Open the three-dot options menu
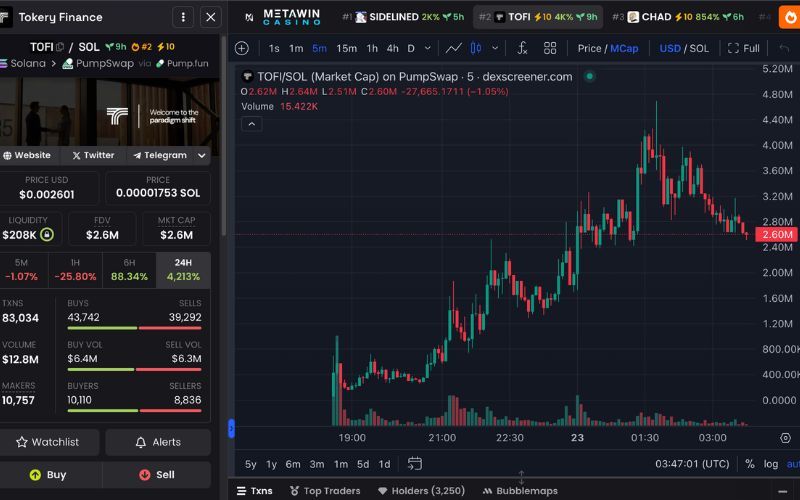Image resolution: width=800 pixels, height=500 pixels. 183,17
